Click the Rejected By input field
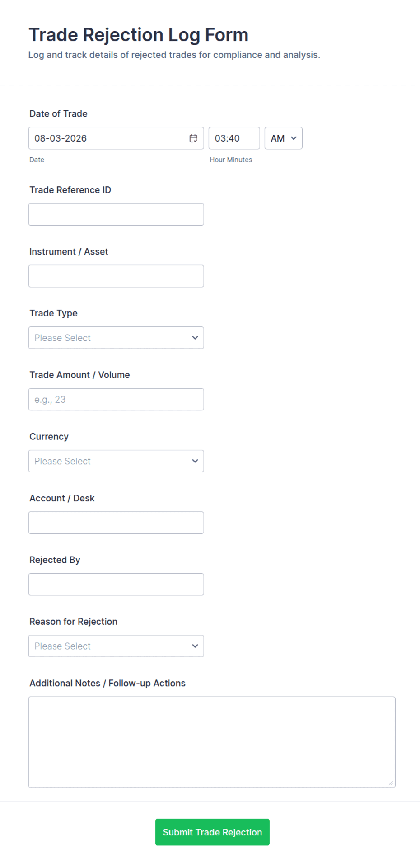 pyautogui.click(x=116, y=585)
